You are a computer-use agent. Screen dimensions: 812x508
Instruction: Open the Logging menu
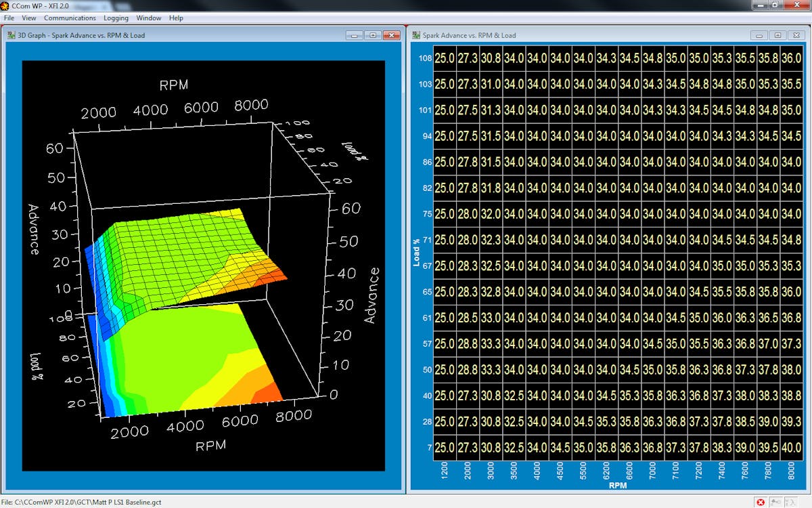tap(116, 18)
